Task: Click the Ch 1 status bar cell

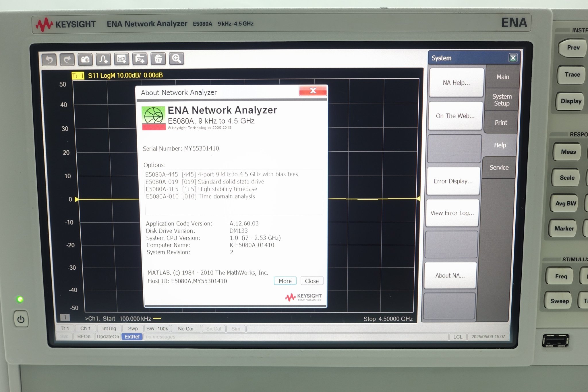Action: tap(85, 328)
